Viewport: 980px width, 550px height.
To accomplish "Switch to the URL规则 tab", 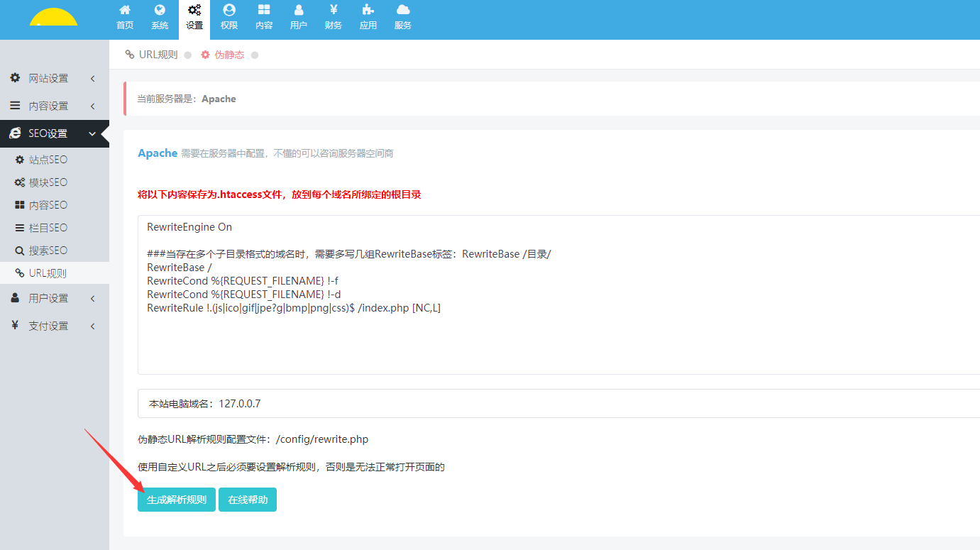I will tap(152, 55).
